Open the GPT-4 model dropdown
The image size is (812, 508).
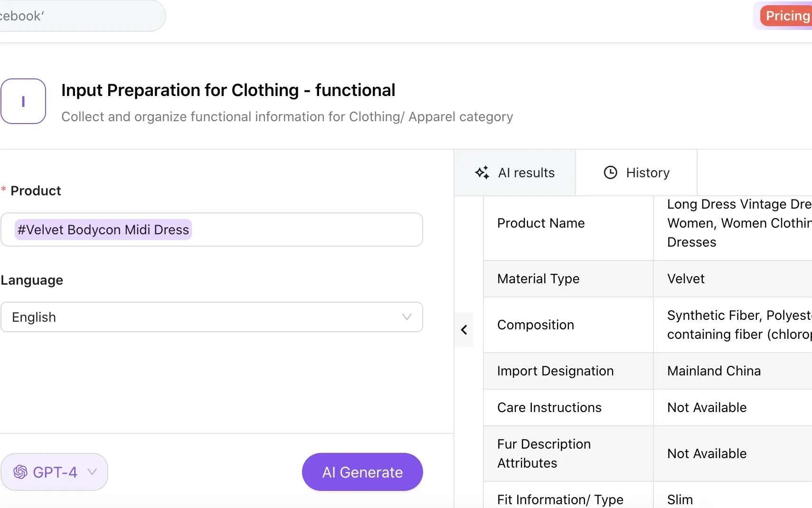pos(92,472)
